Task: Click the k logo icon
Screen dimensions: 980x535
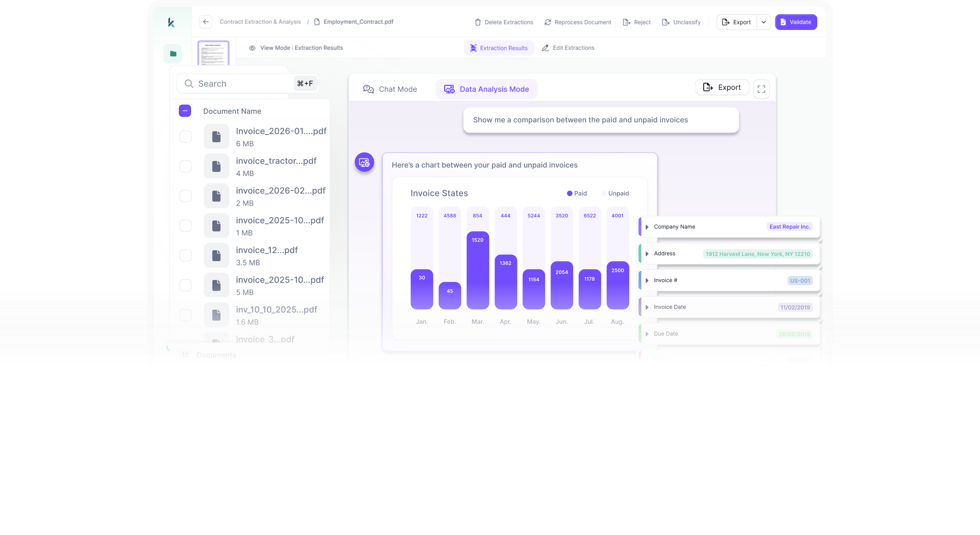Action: point(171,22)
